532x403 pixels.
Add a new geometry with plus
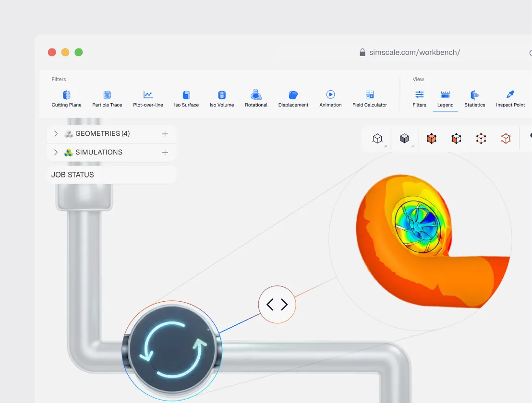[x=165, y=134]
